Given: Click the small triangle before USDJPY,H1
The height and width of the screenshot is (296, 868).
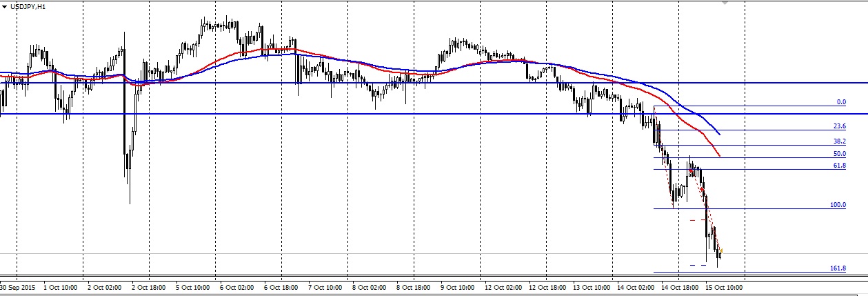Looking at the screenshot, I should pos(6,6).
